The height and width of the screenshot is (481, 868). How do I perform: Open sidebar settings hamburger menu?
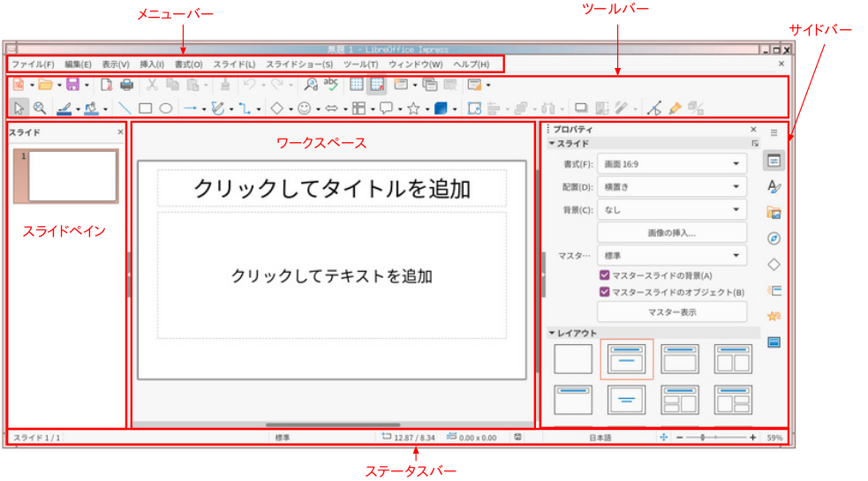[x=774, y=132]
